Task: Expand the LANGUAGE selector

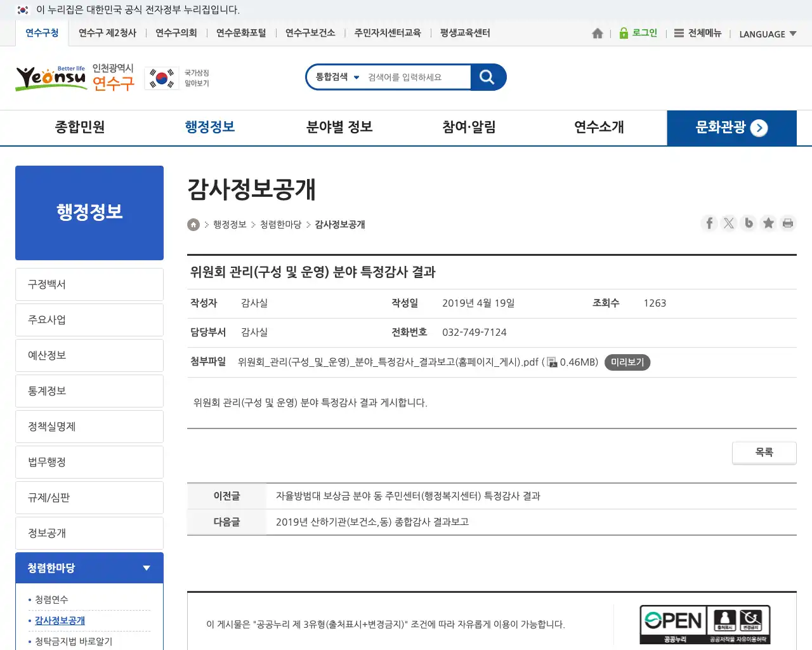Action: pos(768,34)
